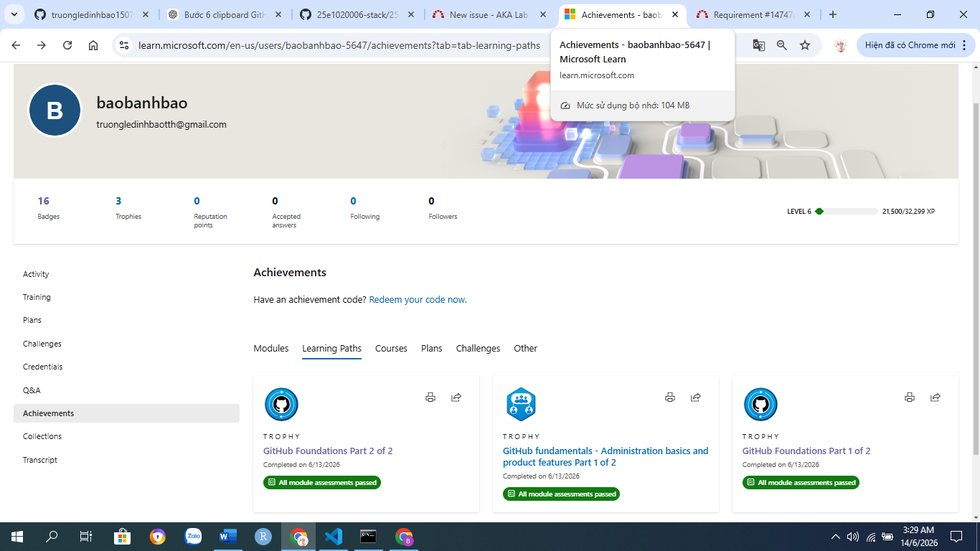Viewport: 980px width, 551px height.
Task: Open Windows taskbar search
Action: [x=52, y=536]
